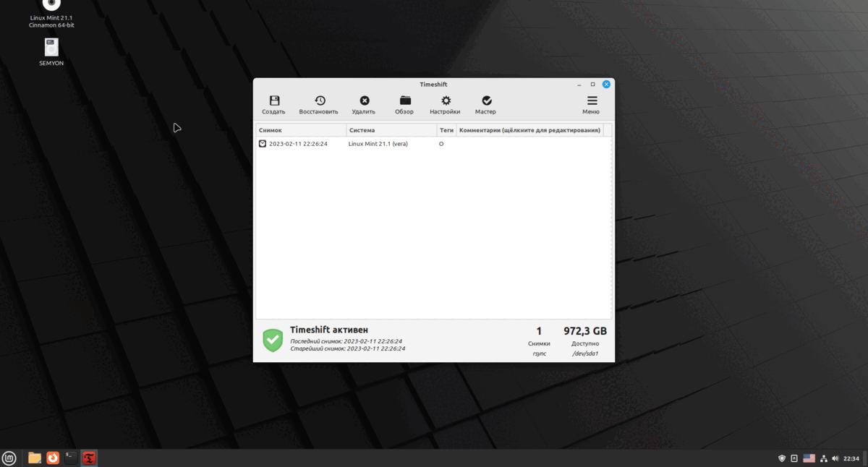Click the Комментарии column header
The height and width of the screenshot is (467, 868).
coord(529,130)
